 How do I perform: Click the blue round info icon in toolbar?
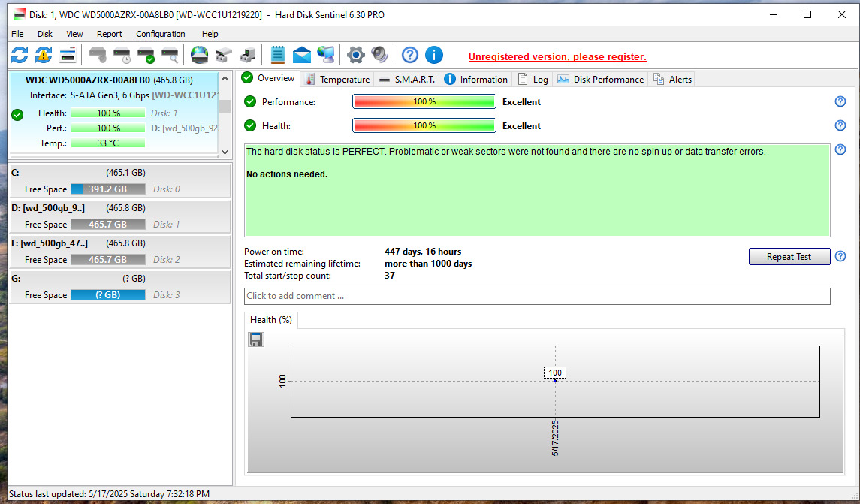[434, 55]
